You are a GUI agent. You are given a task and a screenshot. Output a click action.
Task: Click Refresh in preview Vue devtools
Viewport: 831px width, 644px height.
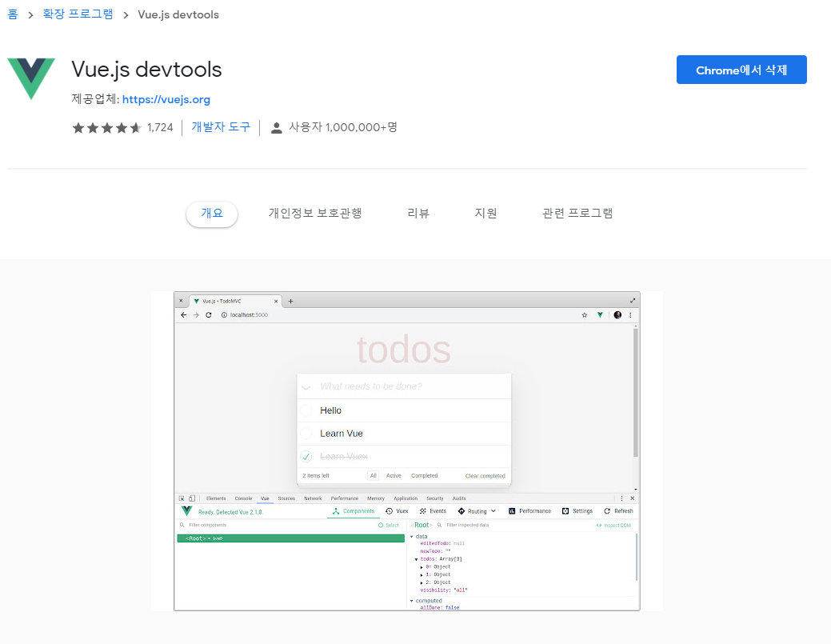618,511
